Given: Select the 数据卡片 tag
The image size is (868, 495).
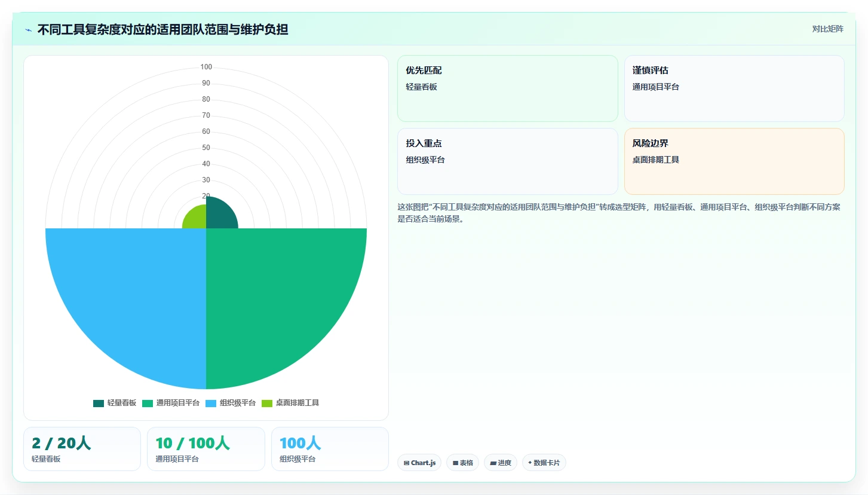Looking at the screenshot, I should [544, 463].
